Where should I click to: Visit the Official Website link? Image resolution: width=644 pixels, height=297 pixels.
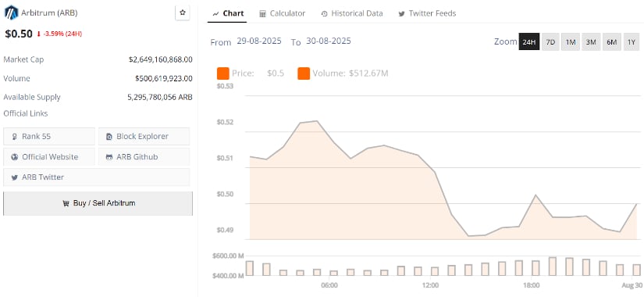point(49,157)
